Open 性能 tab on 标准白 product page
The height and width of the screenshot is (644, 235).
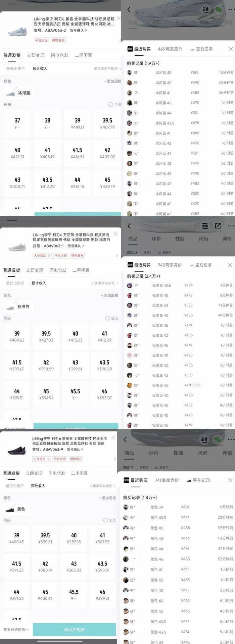click(180, 238)
